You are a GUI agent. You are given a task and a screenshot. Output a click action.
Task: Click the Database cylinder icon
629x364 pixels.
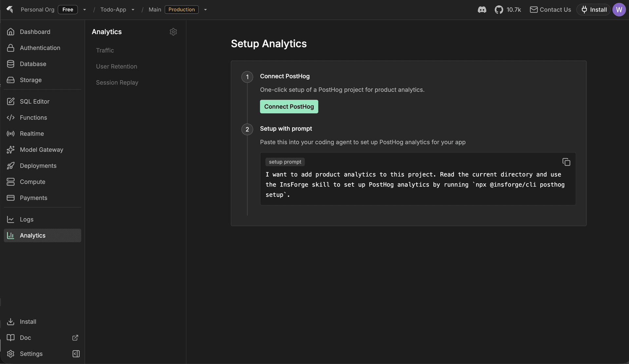tap(10, 64)
